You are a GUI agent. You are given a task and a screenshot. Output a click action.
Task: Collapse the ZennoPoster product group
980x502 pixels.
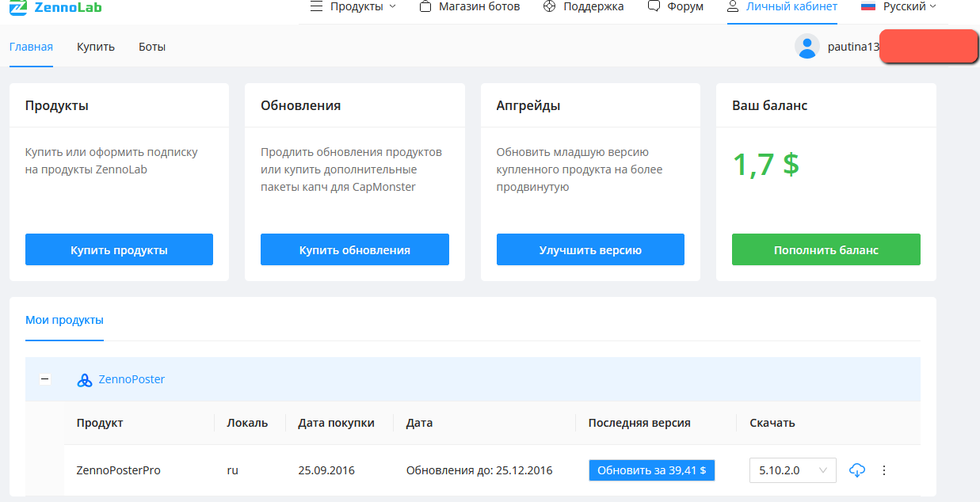[45, 379]
